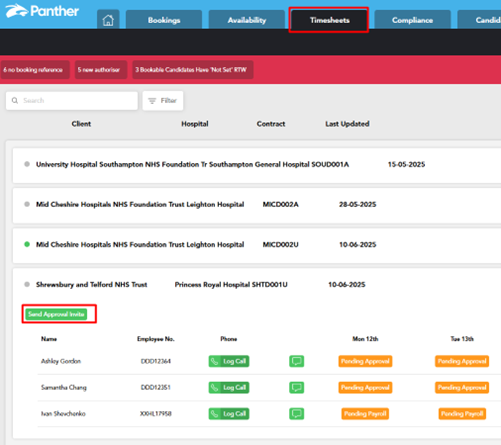
Task: Switch to the Timesheets tab
Action: coord(329,20)
